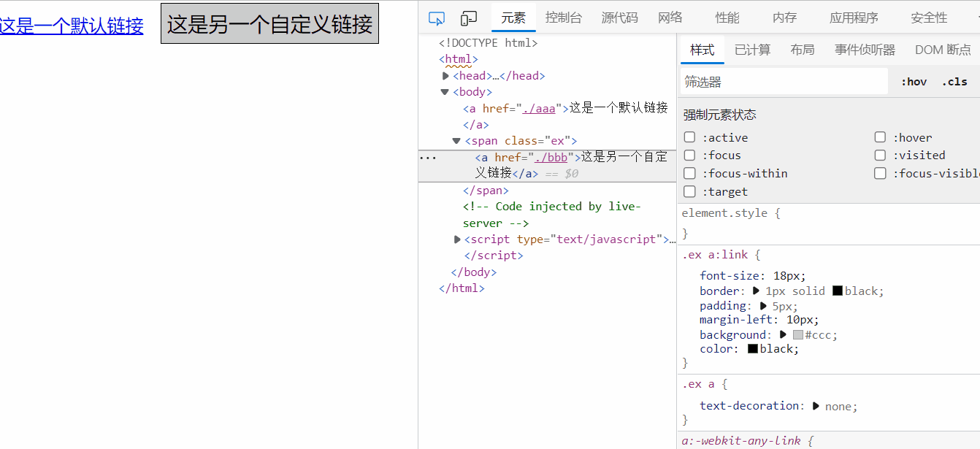Select the DOCTYPE html line

click(x=489, y=43)
